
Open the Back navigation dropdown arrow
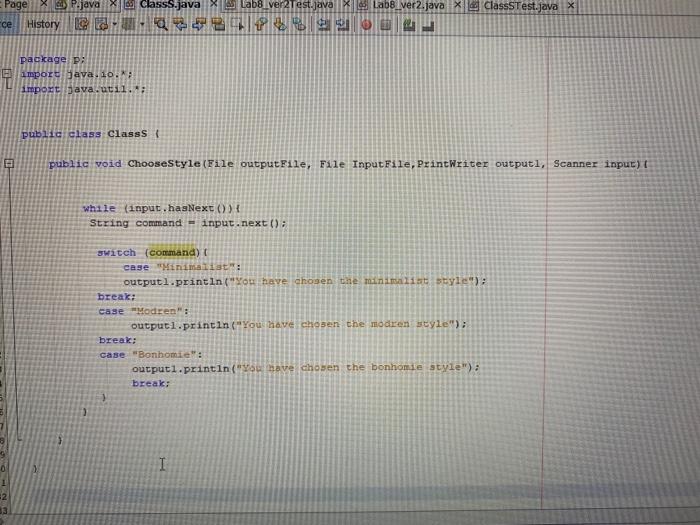pyautogui.click(x=114, y=24)
